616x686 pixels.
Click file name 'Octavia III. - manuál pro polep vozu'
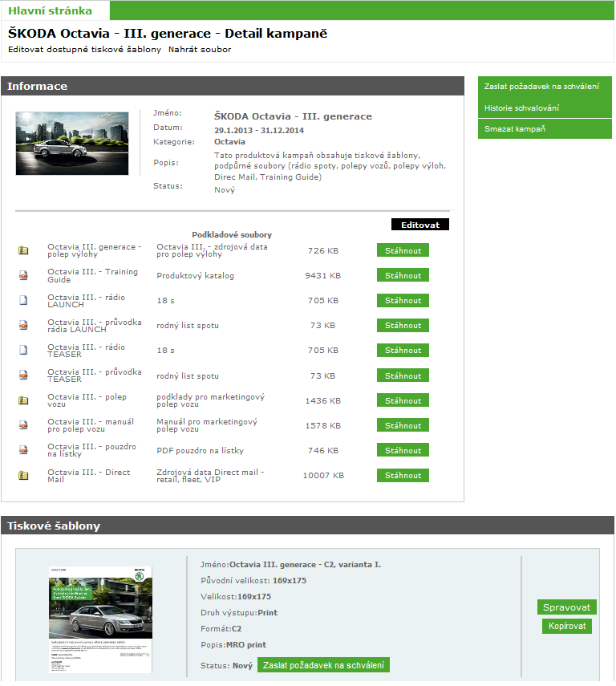click(91, 425)
